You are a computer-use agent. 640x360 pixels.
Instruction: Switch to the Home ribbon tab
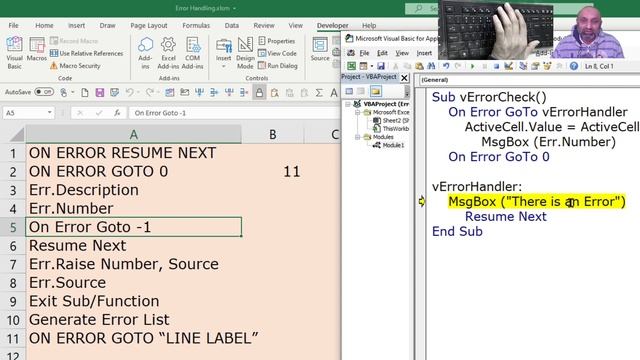(44, 25)
